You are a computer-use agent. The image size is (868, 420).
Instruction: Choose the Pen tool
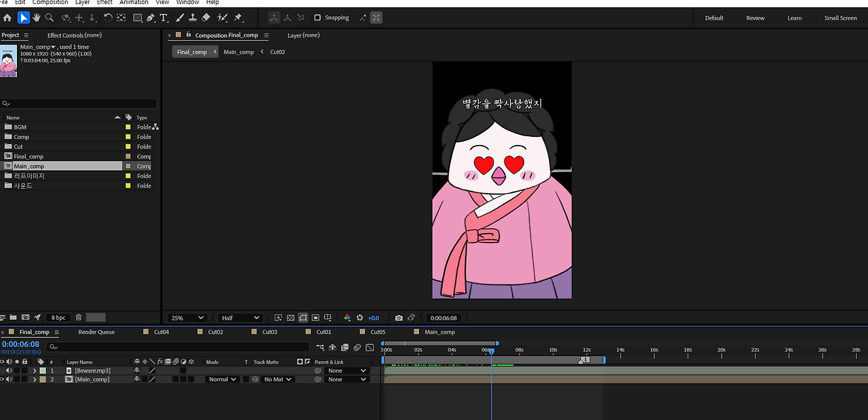pyautogui.click(x=151, y=18)
